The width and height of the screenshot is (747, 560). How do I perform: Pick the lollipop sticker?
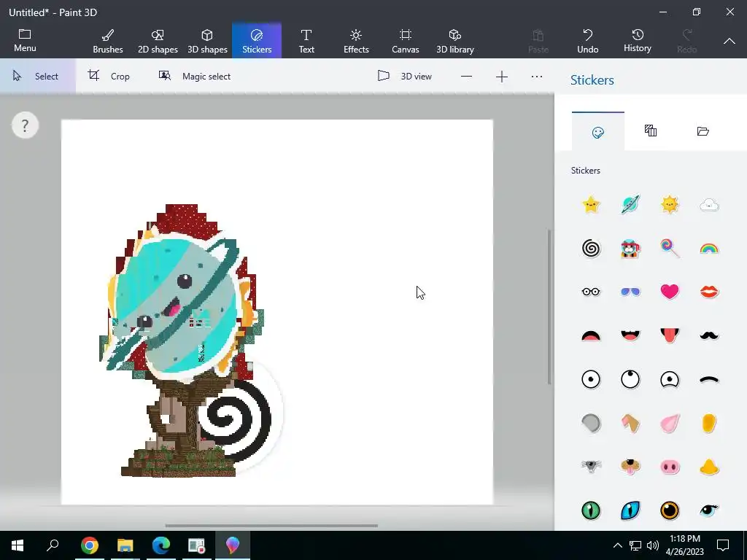click(x=670, y=248)
